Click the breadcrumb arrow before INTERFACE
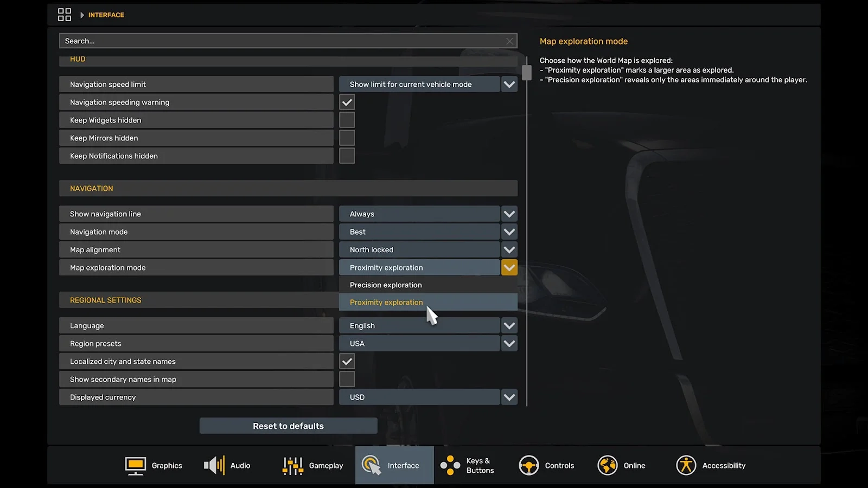868x488 pixels. (x=82, y=15)
